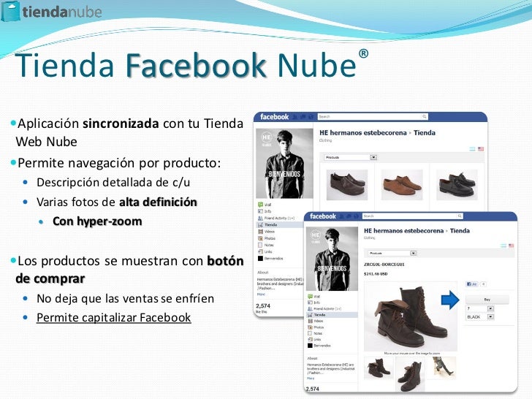
Task: Select the USA flag in the shoe-grid window
Action: [x=481, y=149]
